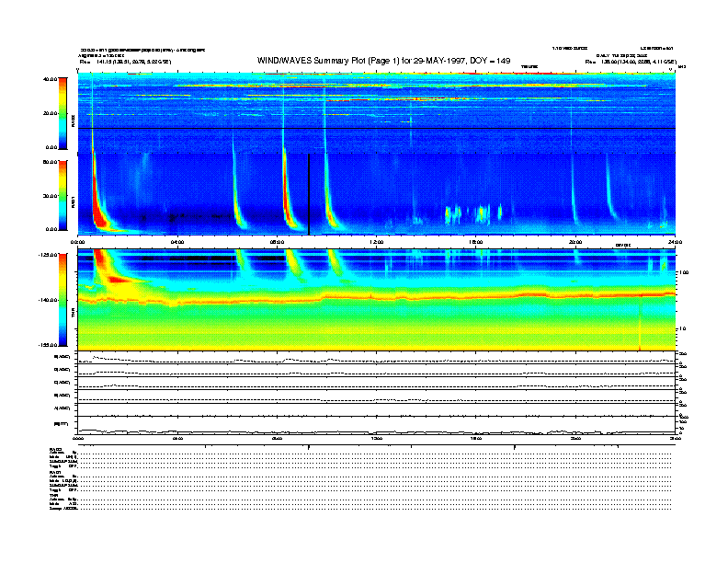Click the -140.00 label on TNR scale
This screenshot has width=728, height=563.
click(x=49, y=300)
